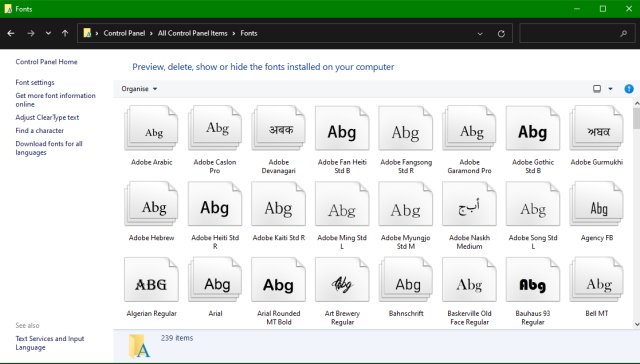Select the Algerian Regular font icon
The width and height of the screenshot is (640, 364).
[x=151, y=280]
